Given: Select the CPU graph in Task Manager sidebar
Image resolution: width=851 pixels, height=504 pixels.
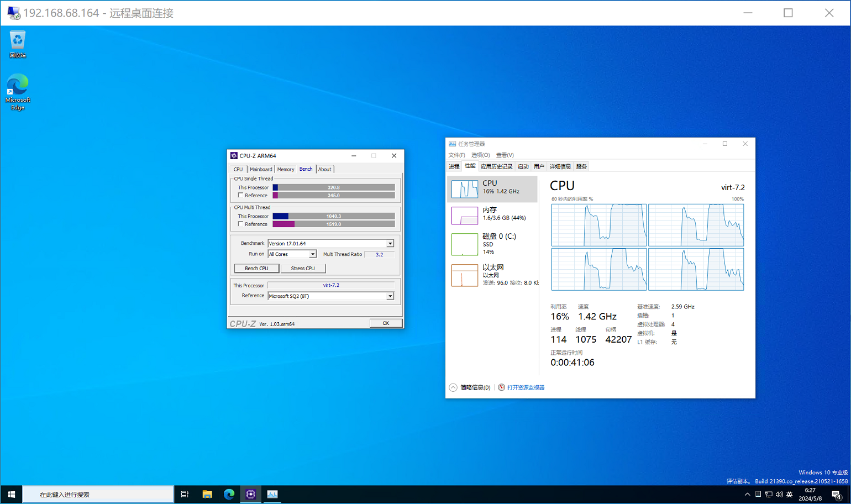Looking at the screenshot, I should tap(491, 188).
